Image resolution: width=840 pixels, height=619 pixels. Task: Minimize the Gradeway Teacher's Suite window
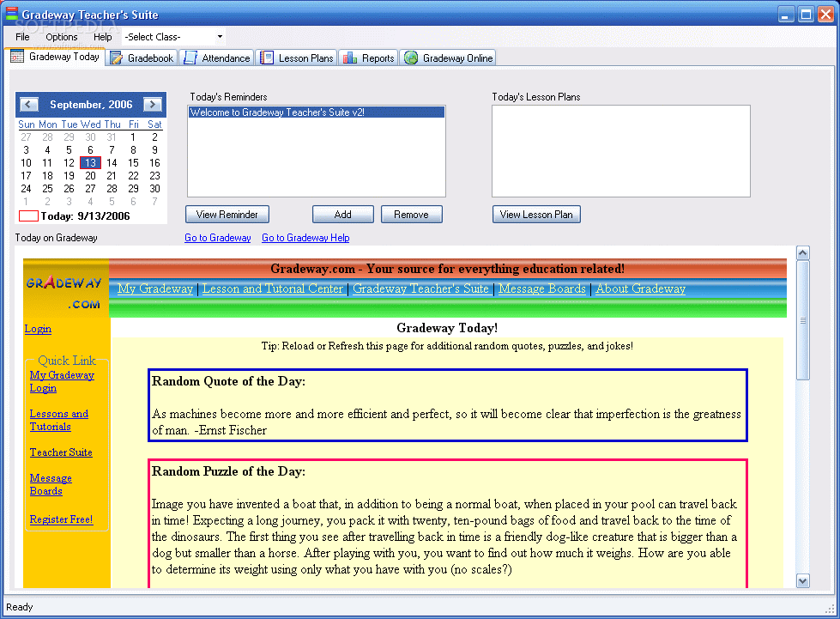[785, 15]
